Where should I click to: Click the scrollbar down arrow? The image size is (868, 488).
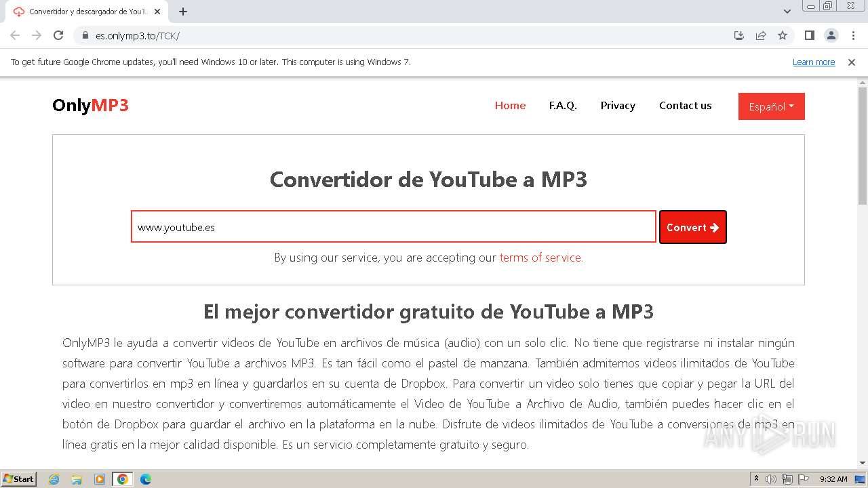pyautogui.click(x=863, y=463)
